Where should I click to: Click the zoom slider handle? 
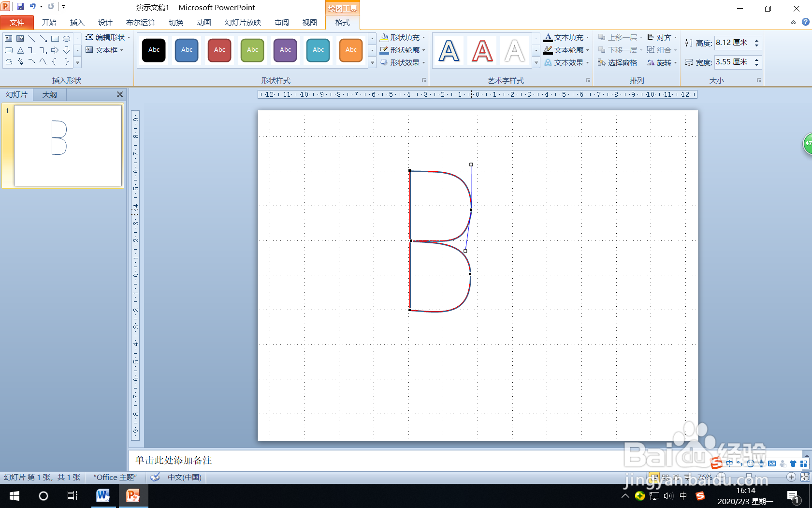(x=749, y=477)
